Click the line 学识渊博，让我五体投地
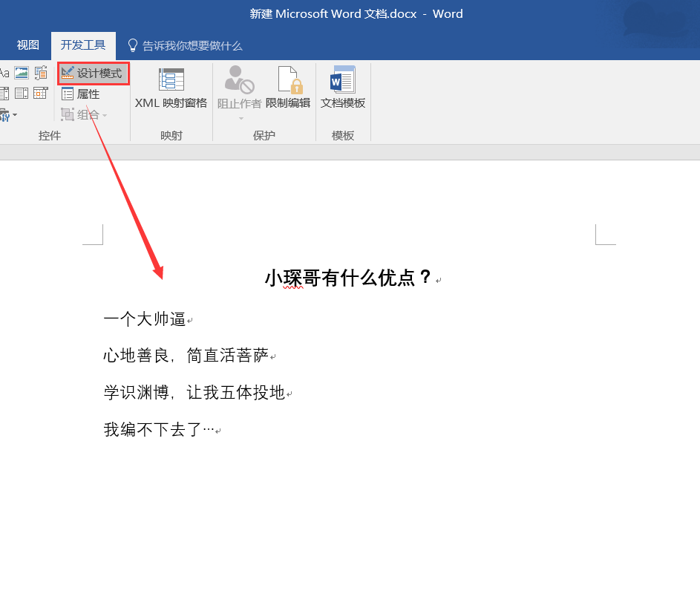Image resolution: width=700 pixels, height=594 pixels. [x=194, y=393]
